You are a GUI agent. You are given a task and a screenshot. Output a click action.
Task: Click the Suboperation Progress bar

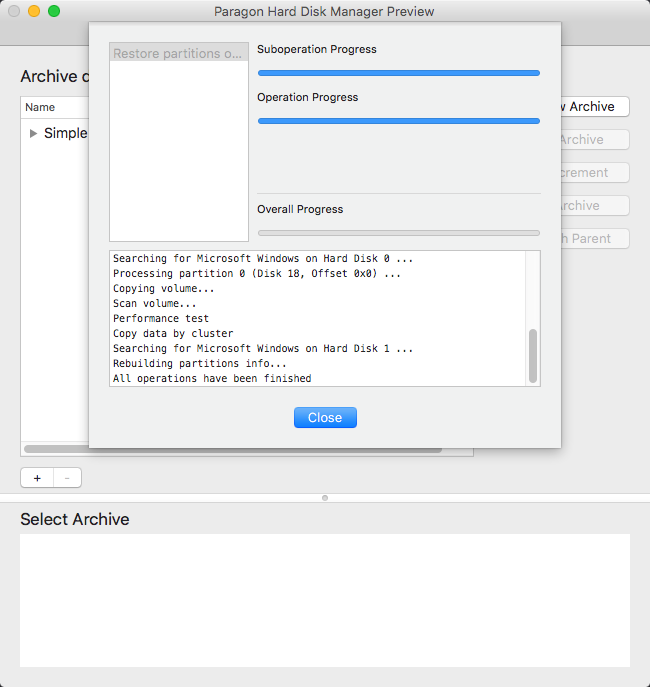click(399, 73)
